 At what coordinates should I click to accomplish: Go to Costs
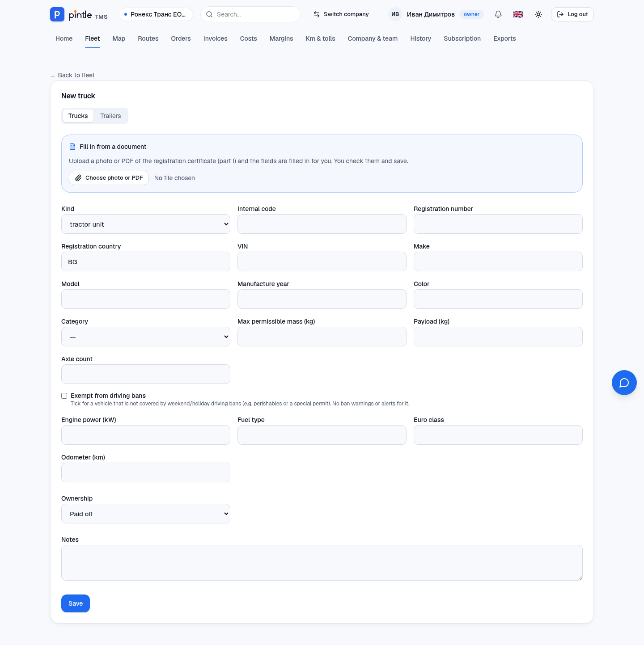point(249,38)
